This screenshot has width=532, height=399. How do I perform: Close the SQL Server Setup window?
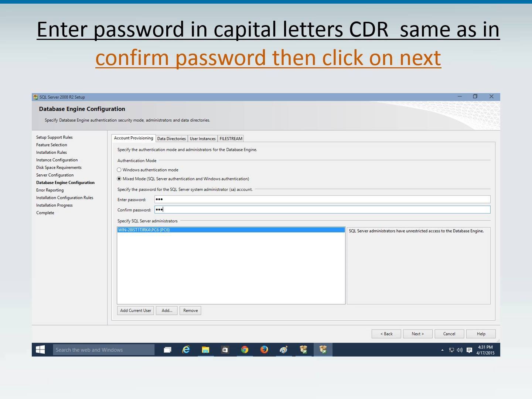click(491, 96)
